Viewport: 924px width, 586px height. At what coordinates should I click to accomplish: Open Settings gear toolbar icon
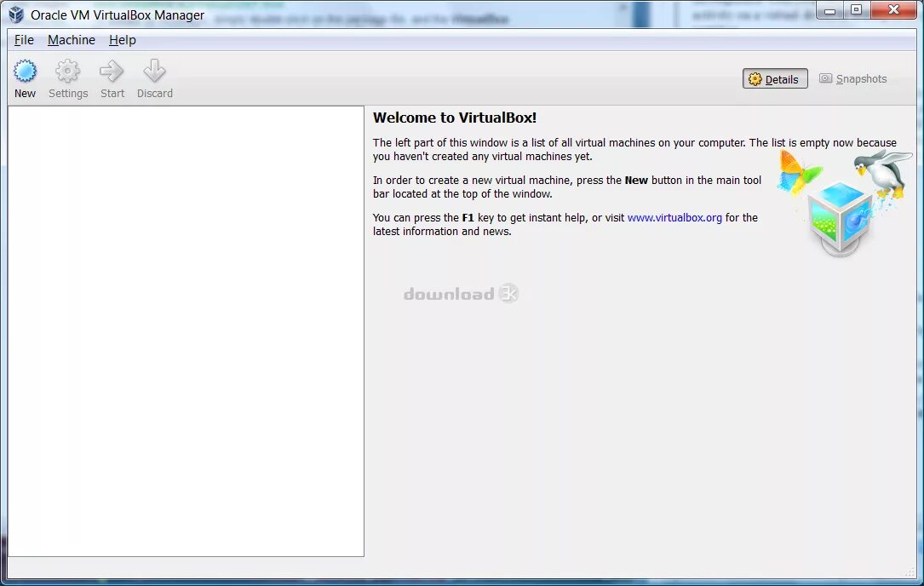[68, 72]
